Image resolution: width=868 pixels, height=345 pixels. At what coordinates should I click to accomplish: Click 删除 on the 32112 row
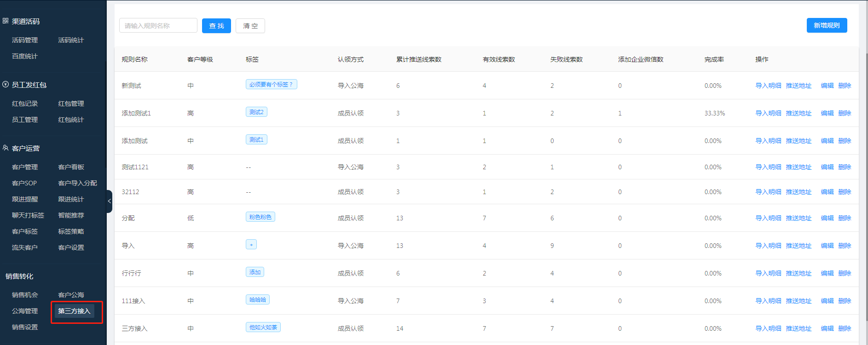(x=845, y=192)
